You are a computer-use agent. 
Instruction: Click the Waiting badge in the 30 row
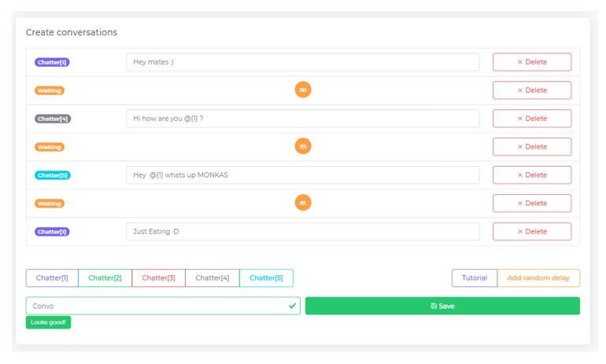(50, 90)
